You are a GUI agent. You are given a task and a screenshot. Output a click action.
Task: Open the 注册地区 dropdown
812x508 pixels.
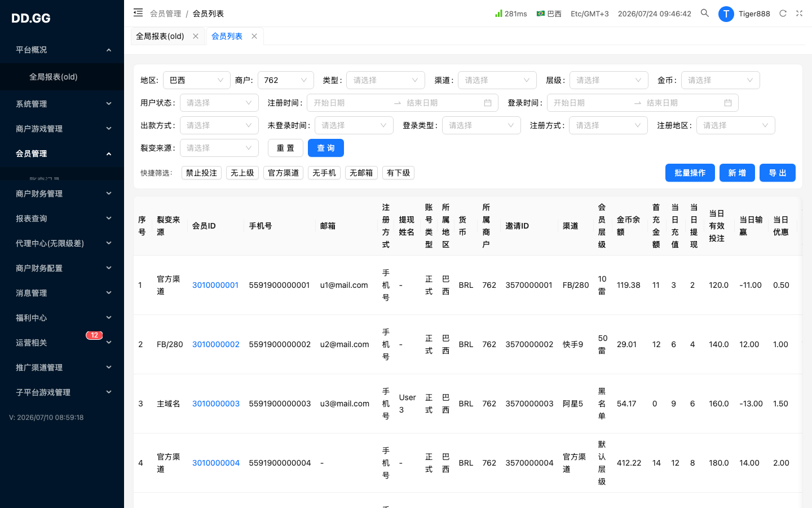736,125
